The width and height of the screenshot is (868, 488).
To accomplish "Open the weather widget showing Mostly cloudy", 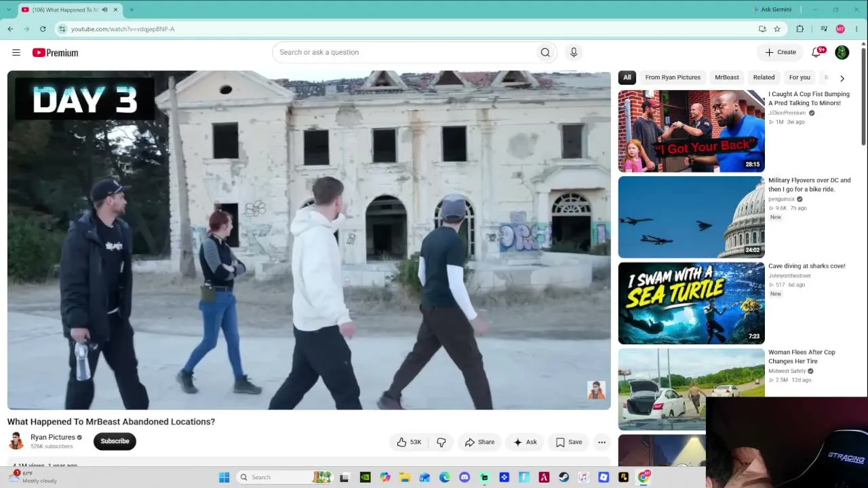I will click(33, 477).
